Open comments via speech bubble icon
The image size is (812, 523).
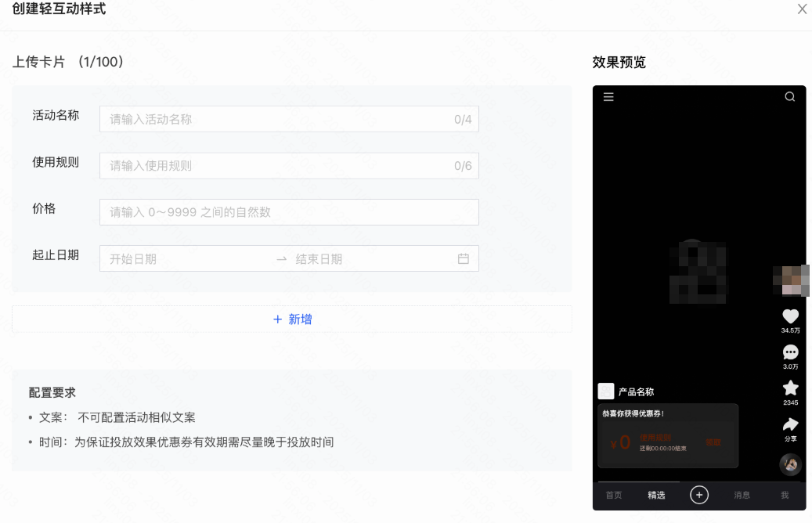(x=790, y=352)
